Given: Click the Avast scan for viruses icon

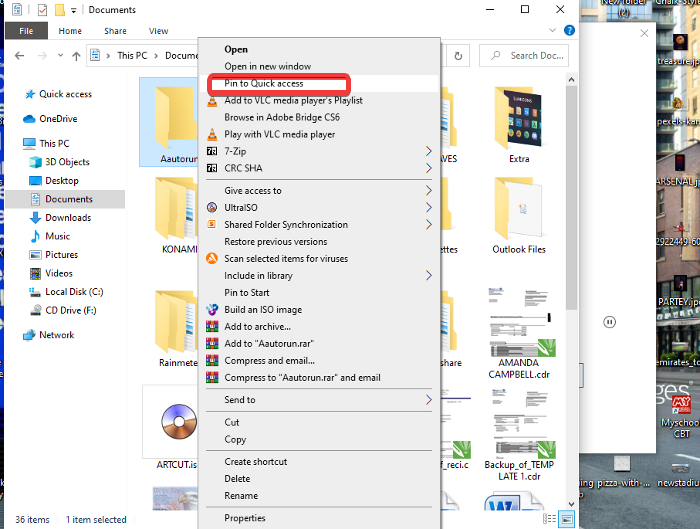Looking at the screenshot, I should click(x=212, y=259).
